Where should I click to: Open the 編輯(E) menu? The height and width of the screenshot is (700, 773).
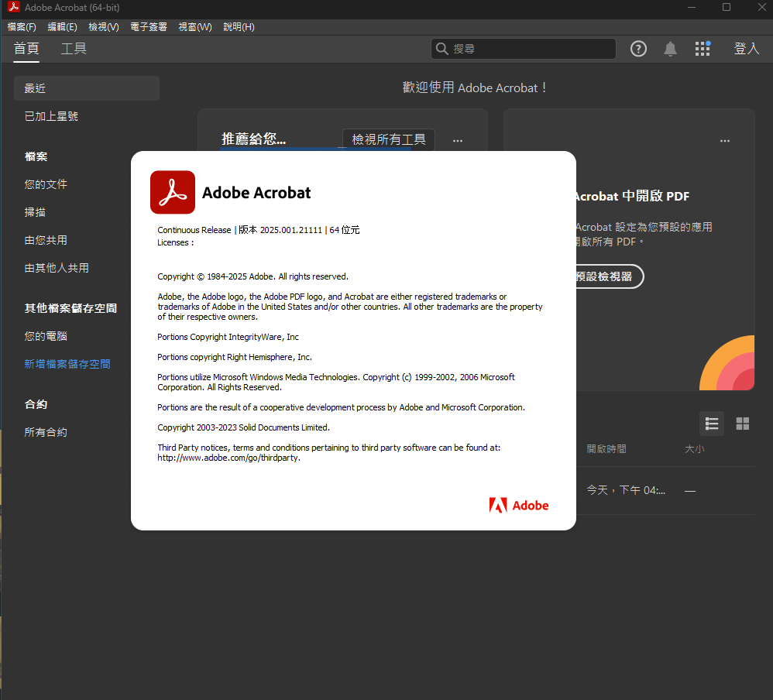click(63, 27)
